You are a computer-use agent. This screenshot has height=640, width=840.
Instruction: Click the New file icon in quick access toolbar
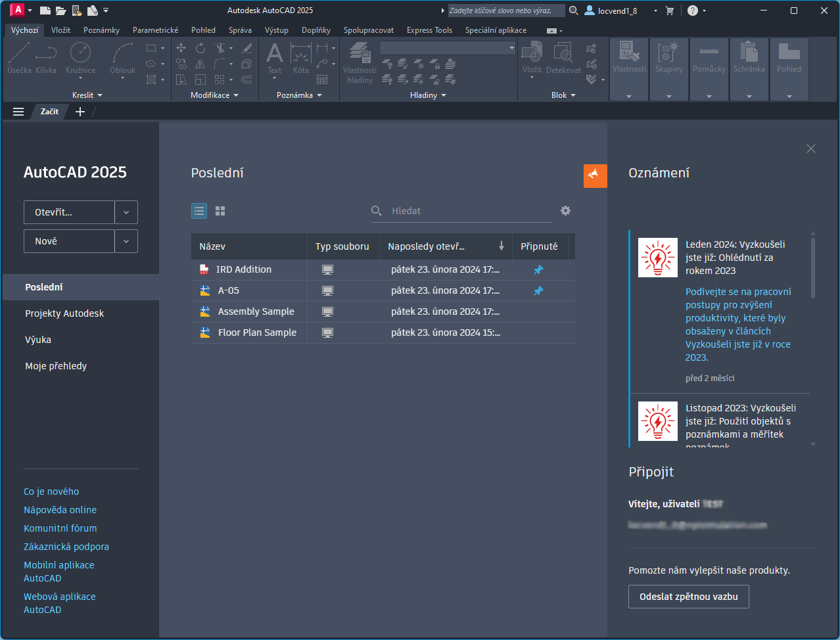[x=45, y=11]
